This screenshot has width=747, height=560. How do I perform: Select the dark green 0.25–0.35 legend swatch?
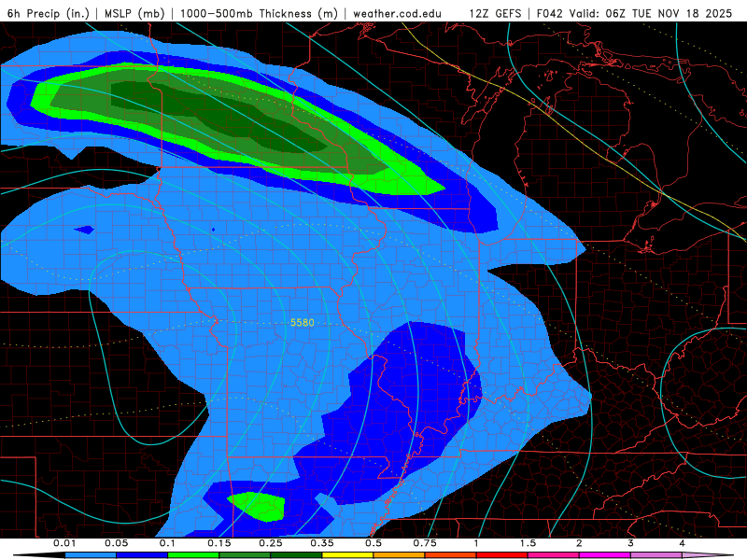click(x=296, y=555)
